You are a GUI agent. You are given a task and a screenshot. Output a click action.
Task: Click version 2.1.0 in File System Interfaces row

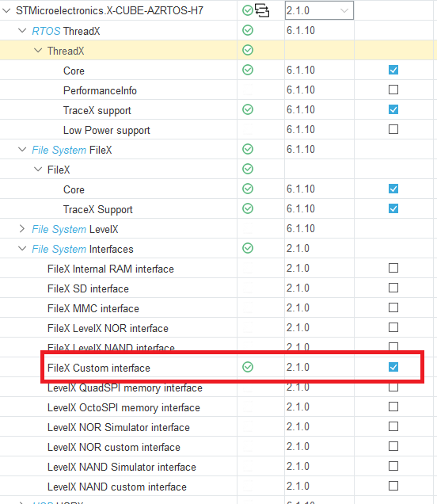point(298,249)
